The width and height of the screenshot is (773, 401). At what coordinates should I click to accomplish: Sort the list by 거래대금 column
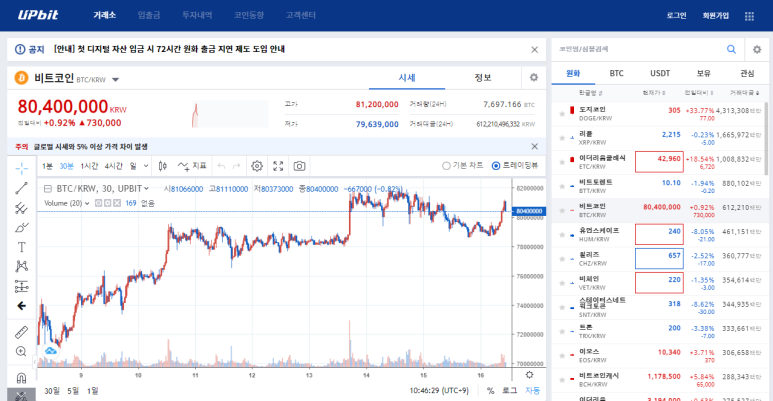pyautogui.click(x=744, y=93)
